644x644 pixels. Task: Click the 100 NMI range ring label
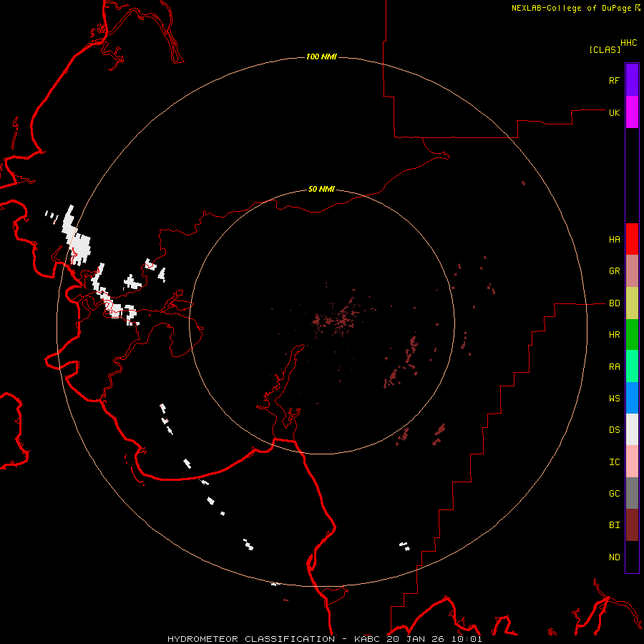click(321, 57)
